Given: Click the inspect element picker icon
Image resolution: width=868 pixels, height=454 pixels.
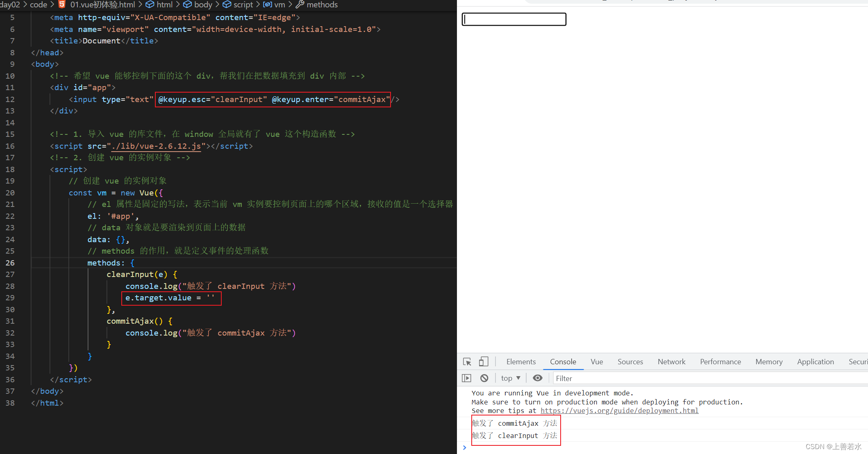Looking at the screenshot, I should click(x=467, y=362).
